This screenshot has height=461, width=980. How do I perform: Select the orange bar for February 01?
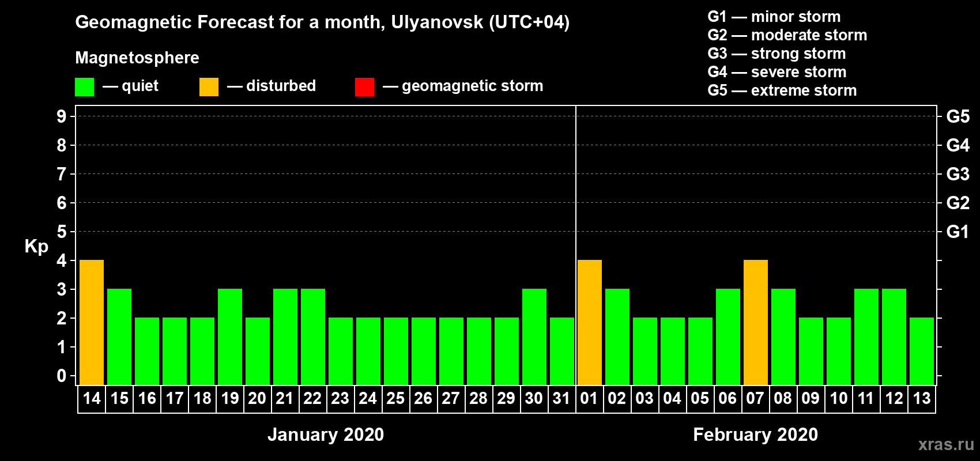coord(590,323)
